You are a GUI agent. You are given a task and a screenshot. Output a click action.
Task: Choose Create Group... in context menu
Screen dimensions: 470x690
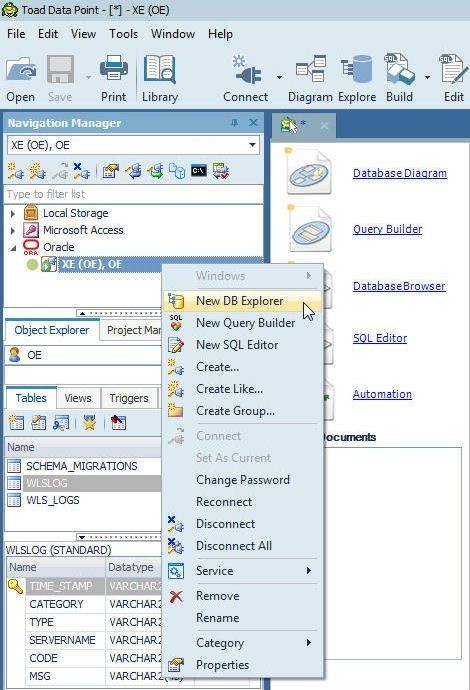click(242, 411)
